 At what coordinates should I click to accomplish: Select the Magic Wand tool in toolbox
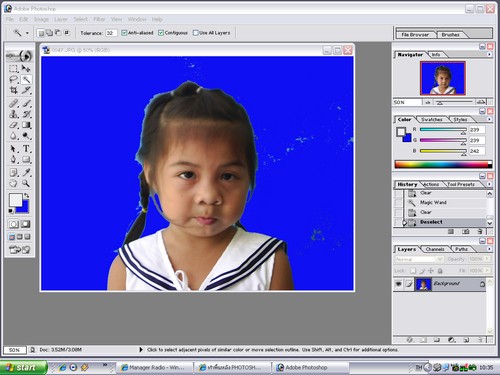pyautogui.click(x=26, y=79)
